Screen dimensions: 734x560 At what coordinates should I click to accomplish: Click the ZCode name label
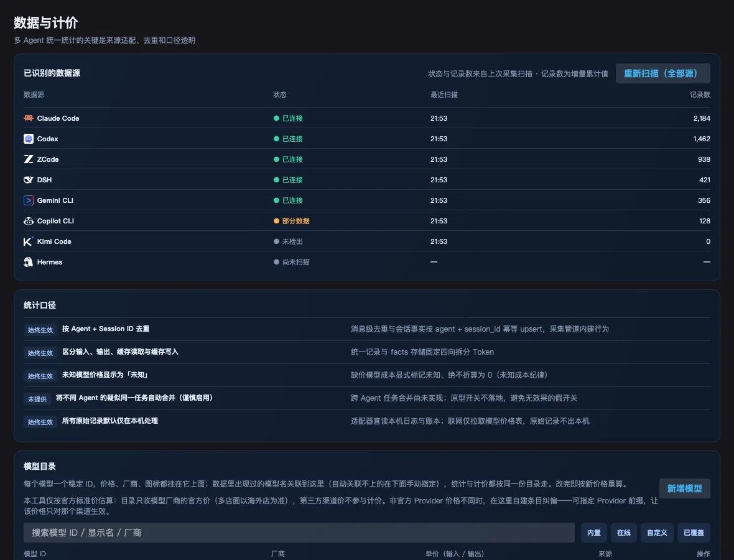coord(48,160)
